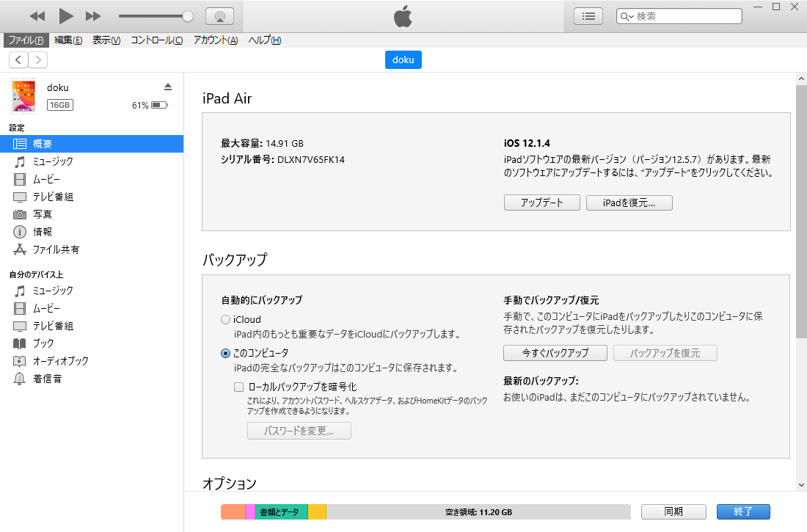Click the pink storage bar segment
Image resolution: width=807 pixels, height=532 pixels.
click(250, 512)
